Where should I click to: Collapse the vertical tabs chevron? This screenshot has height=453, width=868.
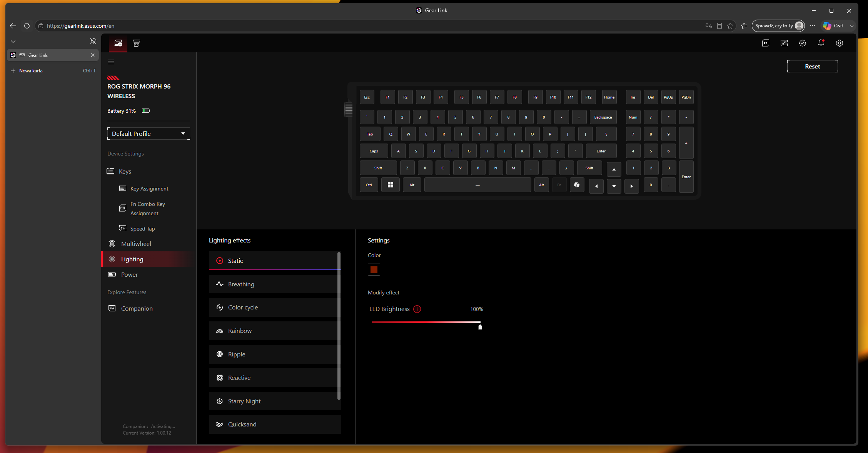pyautogui.click(x=13, y=41)
